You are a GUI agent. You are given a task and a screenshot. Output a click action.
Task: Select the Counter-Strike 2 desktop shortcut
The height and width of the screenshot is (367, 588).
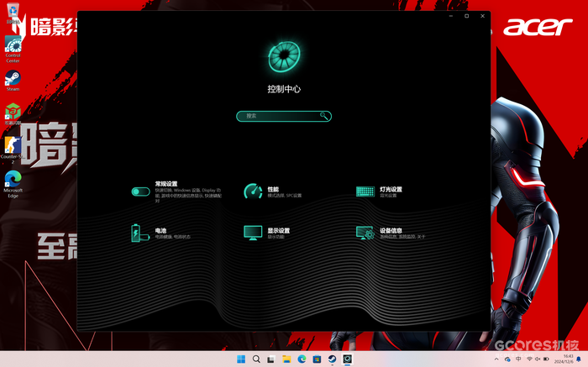pos(13,149)
